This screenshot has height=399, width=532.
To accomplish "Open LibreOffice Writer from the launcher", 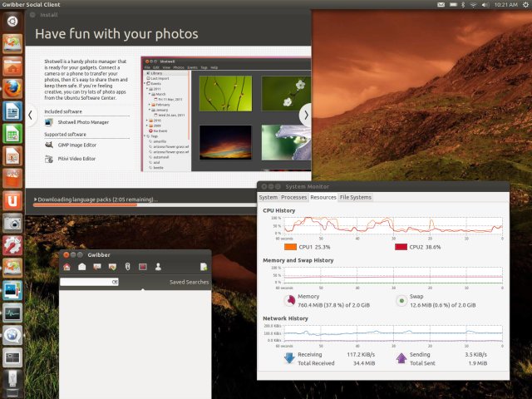I will click(x=12, y=111).
